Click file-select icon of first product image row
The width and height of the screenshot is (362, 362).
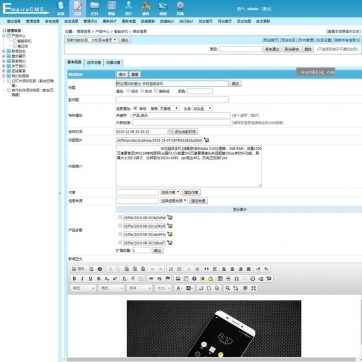(x=170, y=217)
